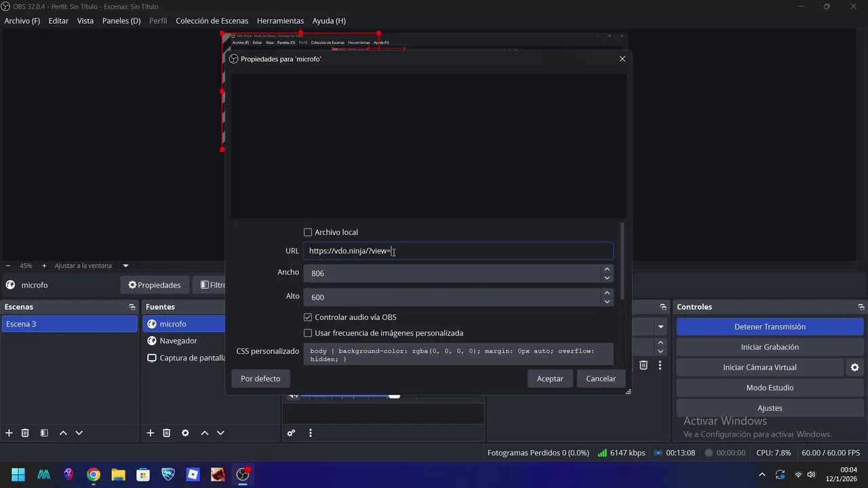Open the Editar menu
This screenshot has width=868, height=488.
58,21
